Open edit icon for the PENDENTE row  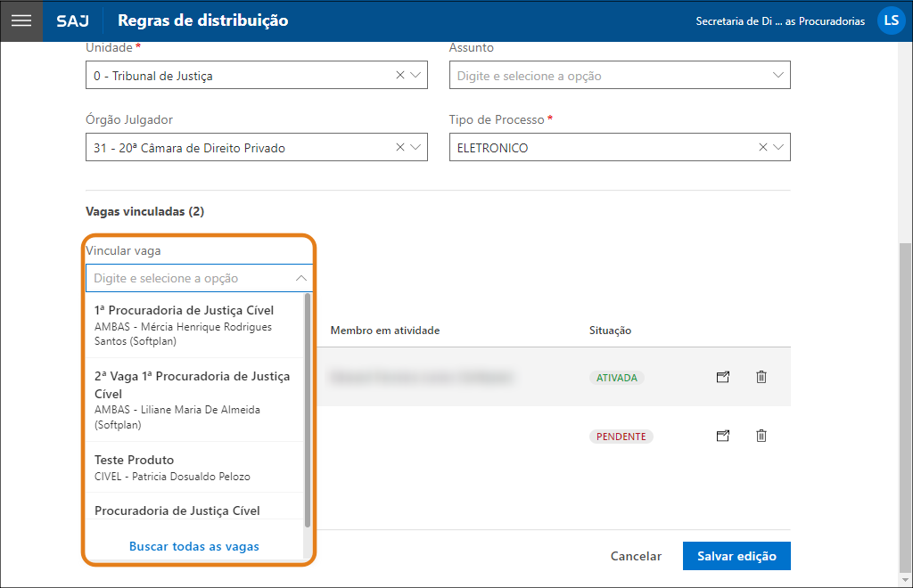[x=723, y=436]
